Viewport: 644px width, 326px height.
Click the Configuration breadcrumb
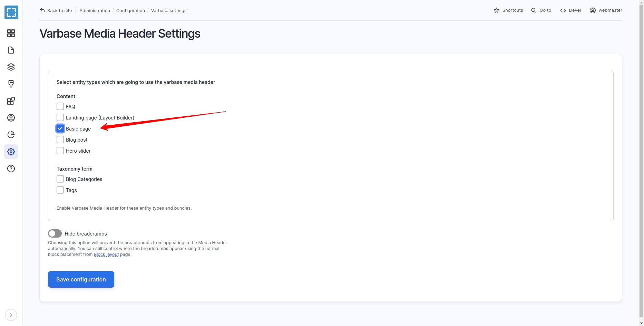tap(130, 11)
